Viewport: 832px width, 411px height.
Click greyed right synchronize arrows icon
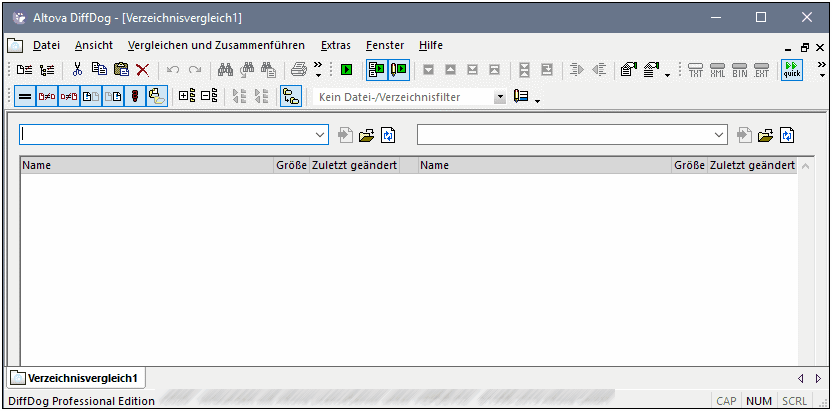click(262, 96)
